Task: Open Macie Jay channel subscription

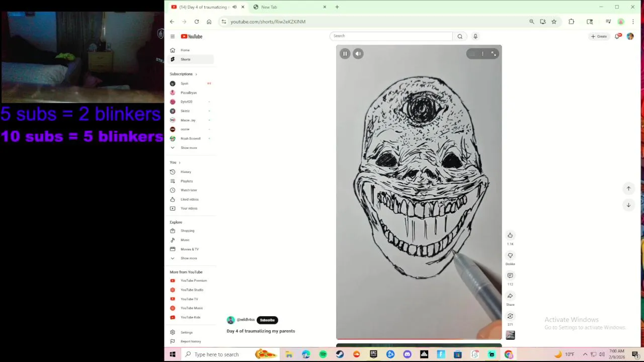Action: [191, 120]
